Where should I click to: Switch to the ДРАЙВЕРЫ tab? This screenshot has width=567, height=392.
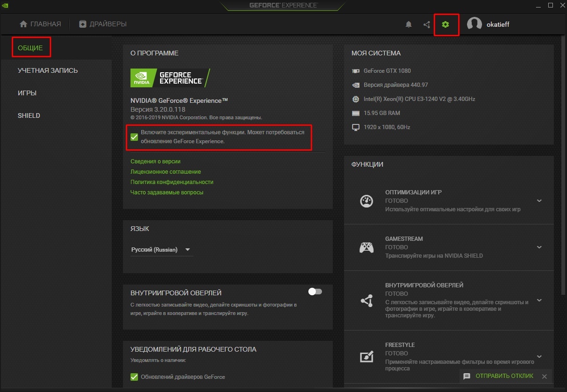[103, 24]
